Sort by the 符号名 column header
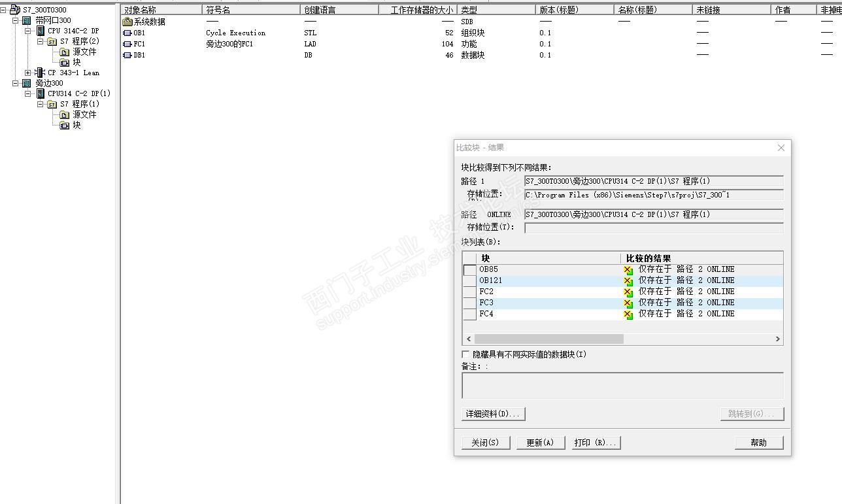Image resolution: width=842 pixels, height=504 pixels. (x=252, y=10)
